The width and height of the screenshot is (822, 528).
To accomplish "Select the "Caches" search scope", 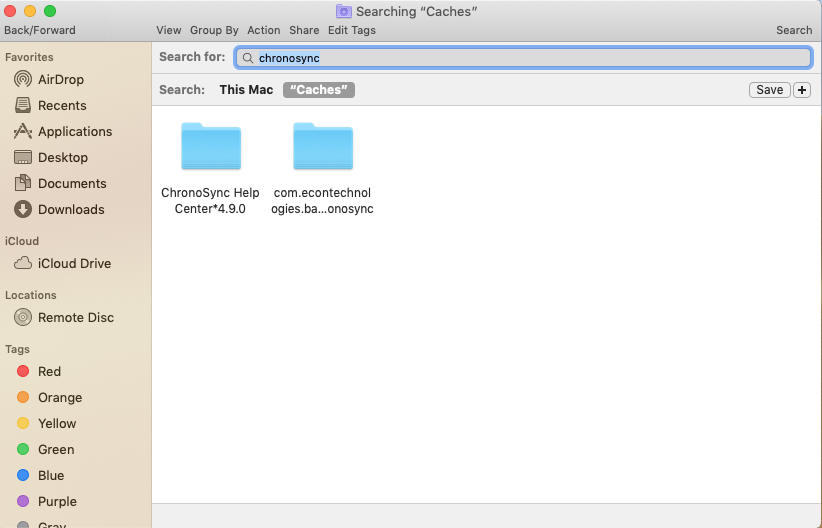I will pos(319,90).
